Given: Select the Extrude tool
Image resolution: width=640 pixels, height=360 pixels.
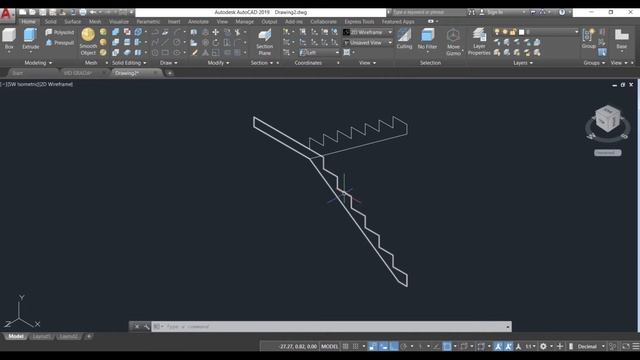Looking at the screenshot, I should (31, 39).
